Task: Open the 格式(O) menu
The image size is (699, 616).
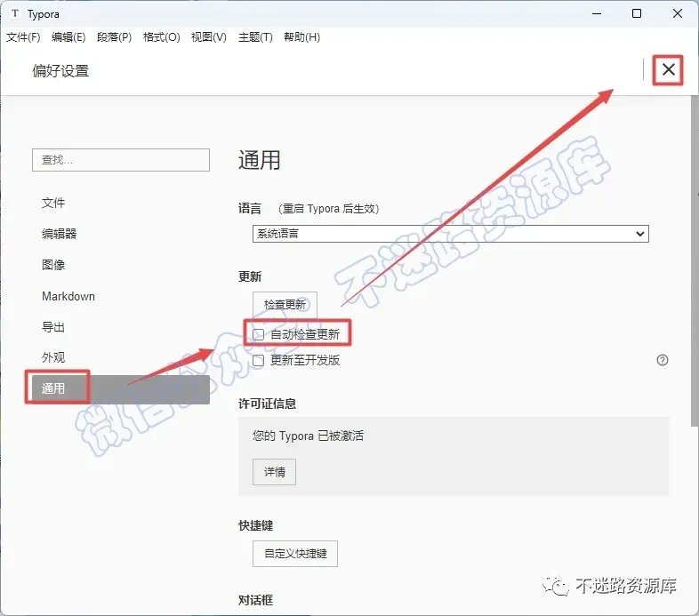Action: pyautogui.click(x=161, y=37)
